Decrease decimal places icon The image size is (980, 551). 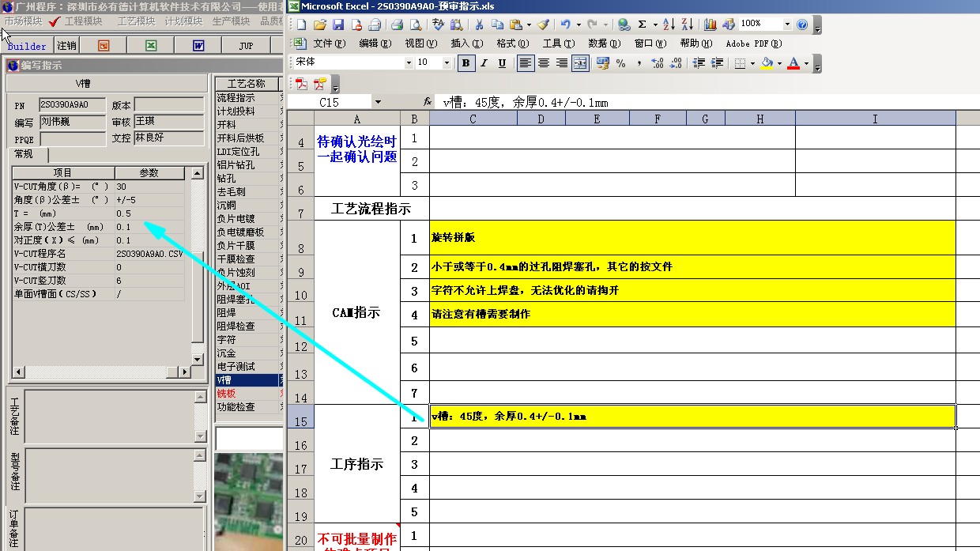pyautogui.click(x=676, y=62)
